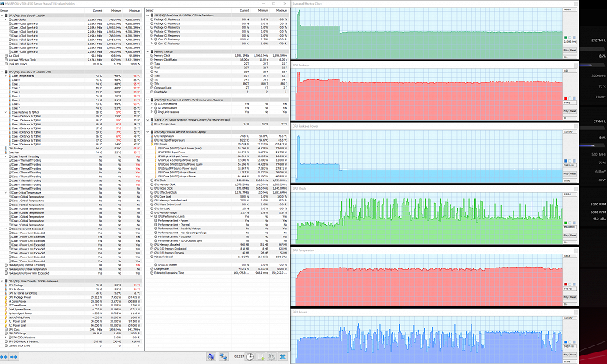Click Reset button on CPU Package Power graph

click(573, 173)
